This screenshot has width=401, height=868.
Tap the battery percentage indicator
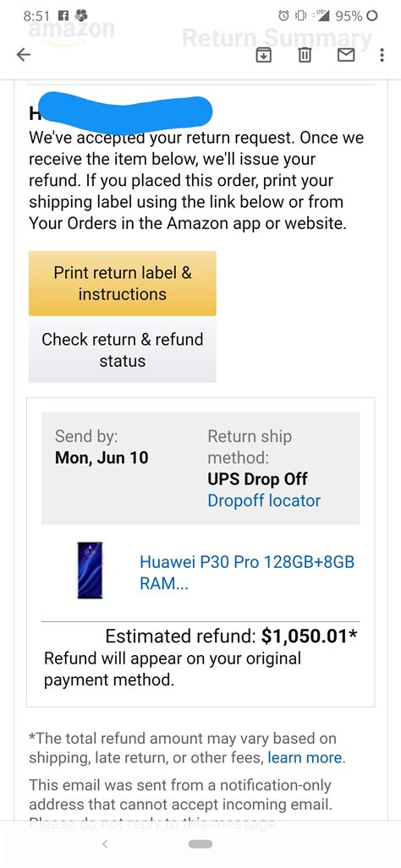[349, 15]
